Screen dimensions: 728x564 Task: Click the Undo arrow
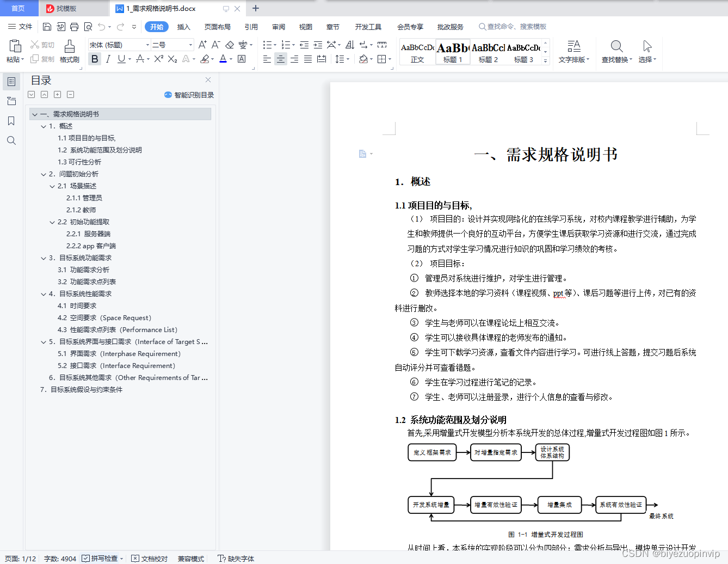pos(101,27)
